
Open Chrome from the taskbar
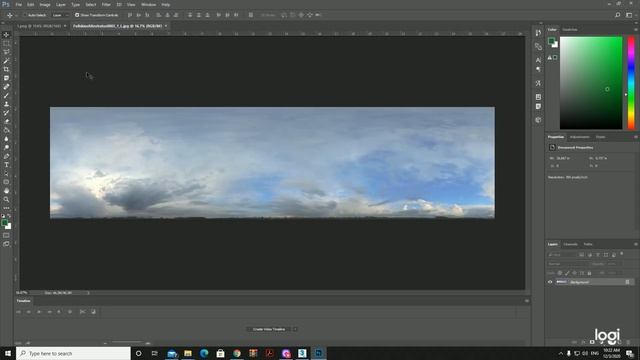pos(237,353)
